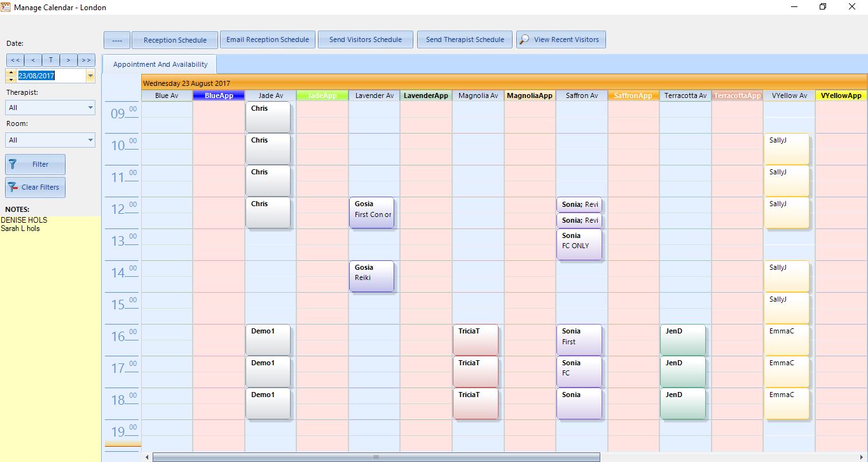The image size is (868, 462).
Task: Select SallyJ block at 10:00
Action: pyautogui.click(x=787, y=149)
